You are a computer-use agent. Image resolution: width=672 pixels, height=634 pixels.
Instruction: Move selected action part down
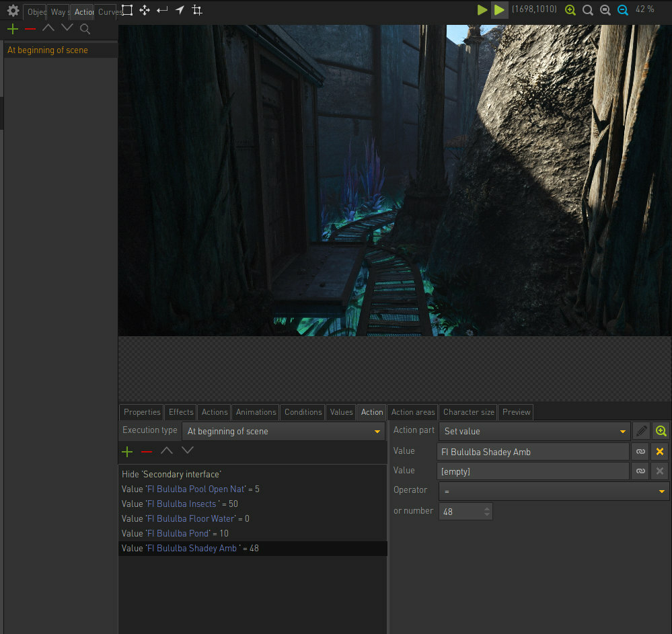click(x=188, y=450)
